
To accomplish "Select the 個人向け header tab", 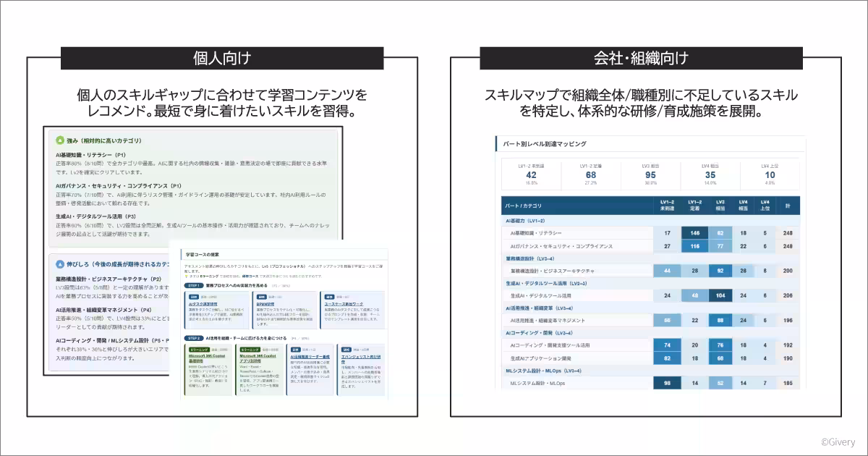I will coord(221,58).
